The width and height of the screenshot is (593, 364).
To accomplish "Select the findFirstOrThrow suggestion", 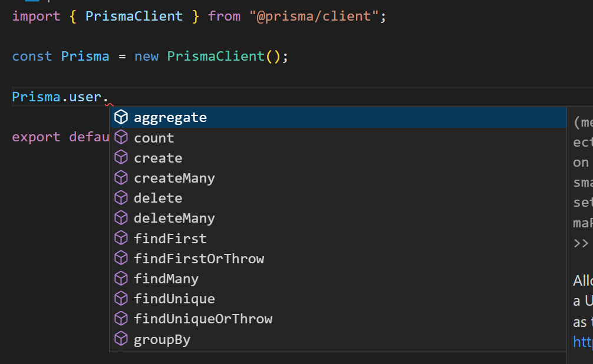I will 338,258.
